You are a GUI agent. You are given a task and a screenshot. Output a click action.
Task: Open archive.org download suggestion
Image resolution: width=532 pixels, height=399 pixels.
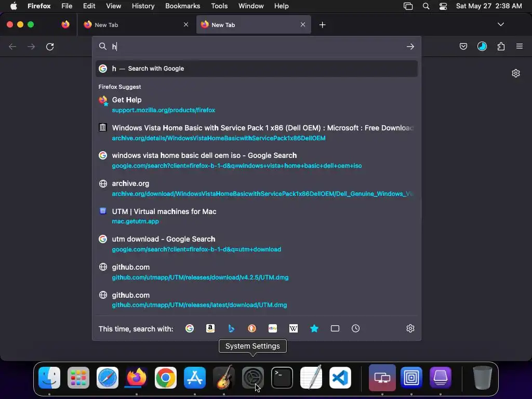click(257, 188)
